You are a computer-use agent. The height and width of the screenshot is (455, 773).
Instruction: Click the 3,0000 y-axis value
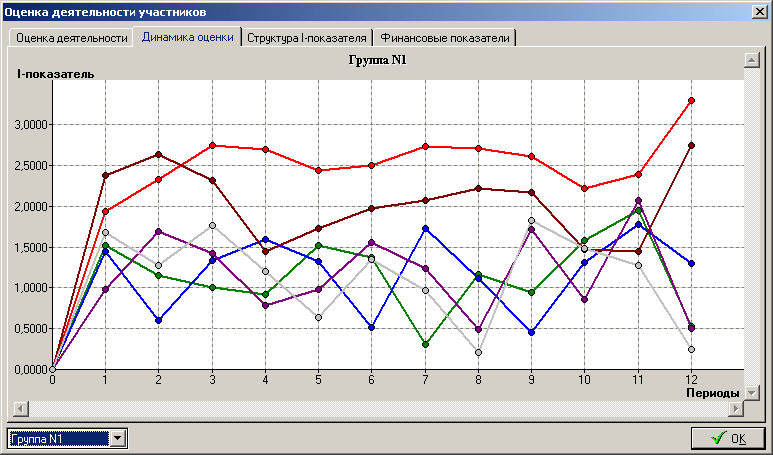coord(31,125)
